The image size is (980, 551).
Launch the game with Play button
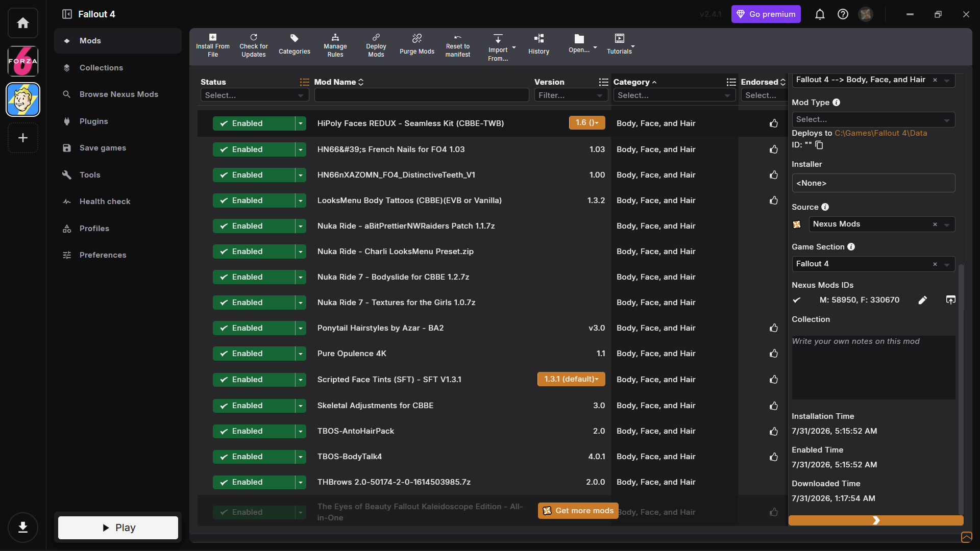pyautogui.click(x=118, y=528)
